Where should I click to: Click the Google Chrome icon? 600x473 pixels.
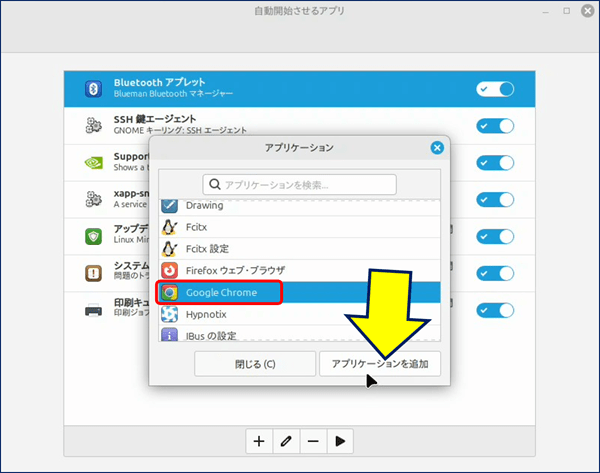click(x=170, y=292)
